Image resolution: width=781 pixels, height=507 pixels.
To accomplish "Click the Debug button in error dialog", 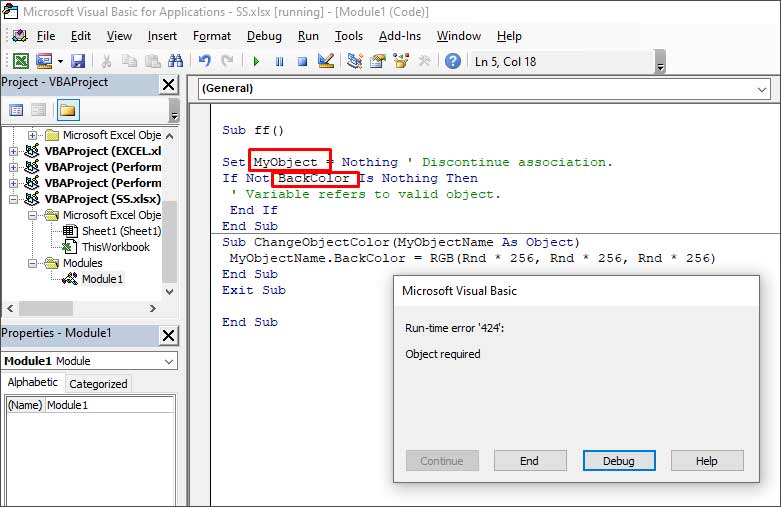I will 618,461.
